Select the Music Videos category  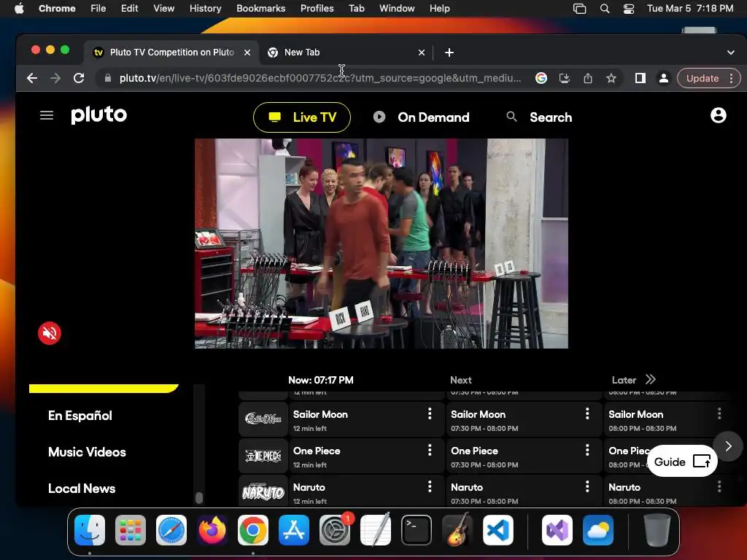coord(88,452)
